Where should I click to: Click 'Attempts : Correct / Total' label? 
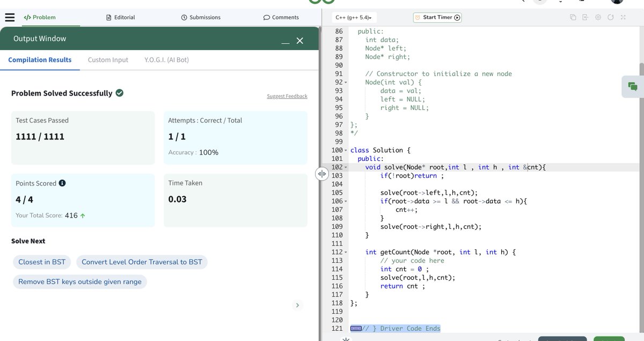(x=205, y=121)
